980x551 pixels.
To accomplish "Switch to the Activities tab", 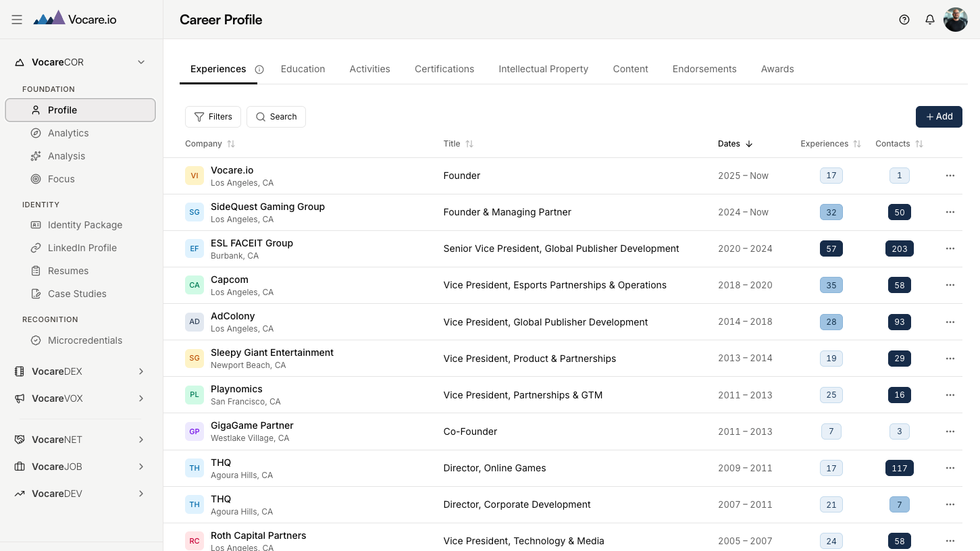I will pyautogui.click(x=369, y=69).
